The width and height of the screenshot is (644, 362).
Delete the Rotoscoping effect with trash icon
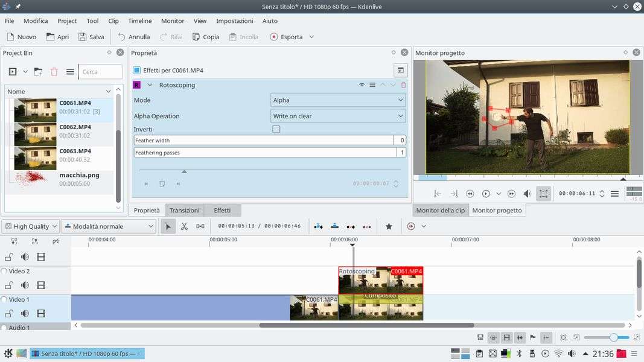click(404, 85)
